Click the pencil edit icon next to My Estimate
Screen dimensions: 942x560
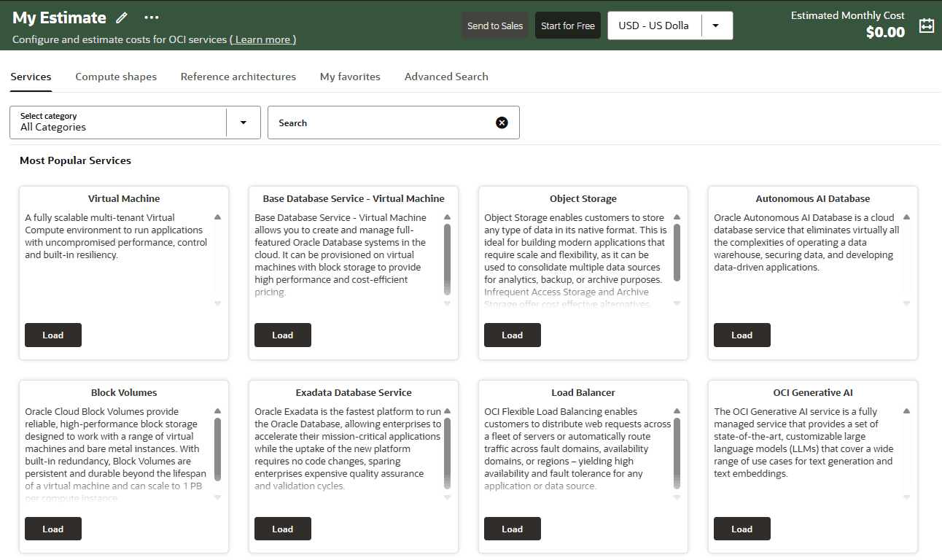tap(122, 17)
